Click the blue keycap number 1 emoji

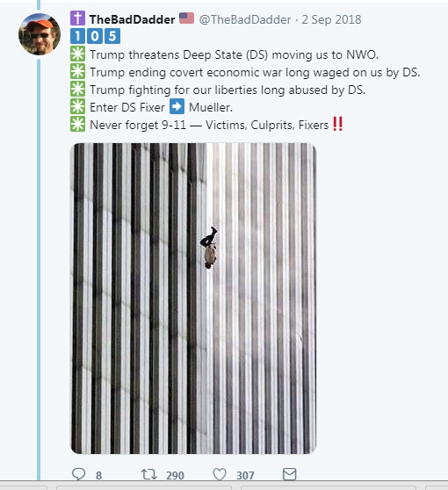[x=77, y=36]
